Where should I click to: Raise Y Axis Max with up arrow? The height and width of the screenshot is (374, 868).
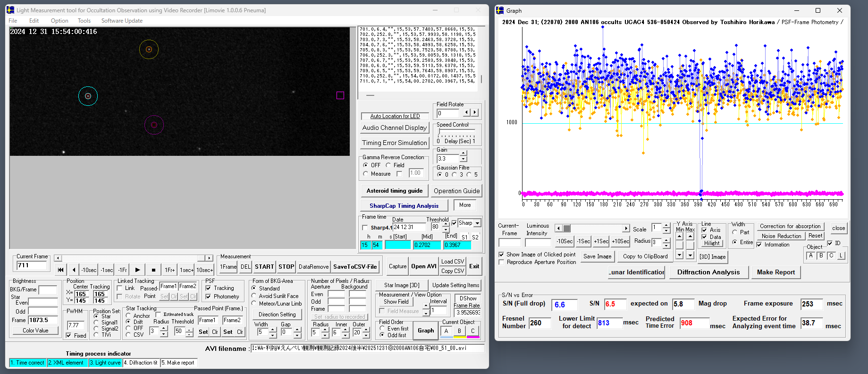690,236
